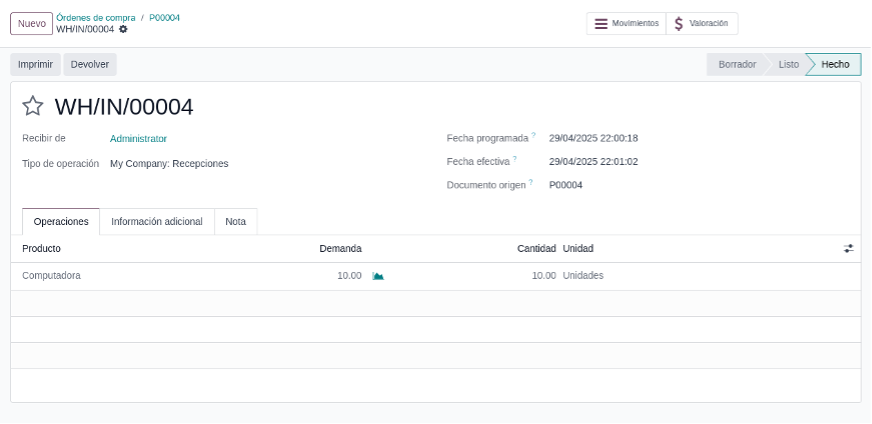Create a new record with Nuevo
This screenshot has height=424, width=872.
click(32, 23)
